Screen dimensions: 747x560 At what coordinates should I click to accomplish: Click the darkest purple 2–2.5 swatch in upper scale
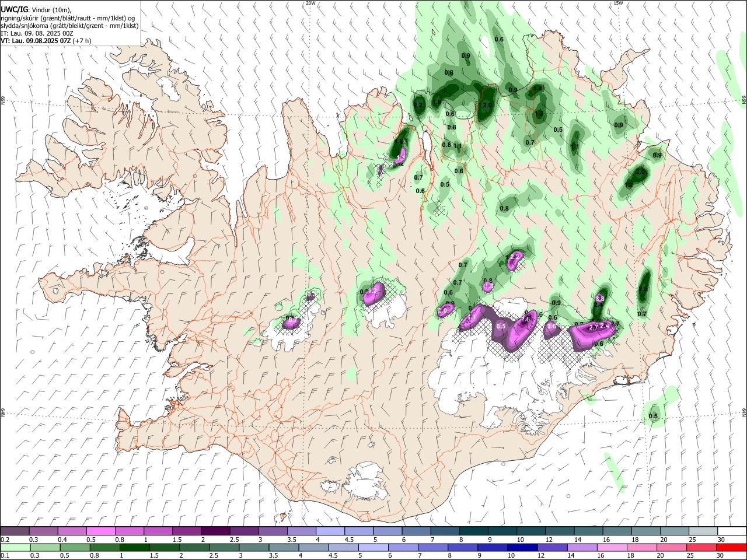(215, 531)
